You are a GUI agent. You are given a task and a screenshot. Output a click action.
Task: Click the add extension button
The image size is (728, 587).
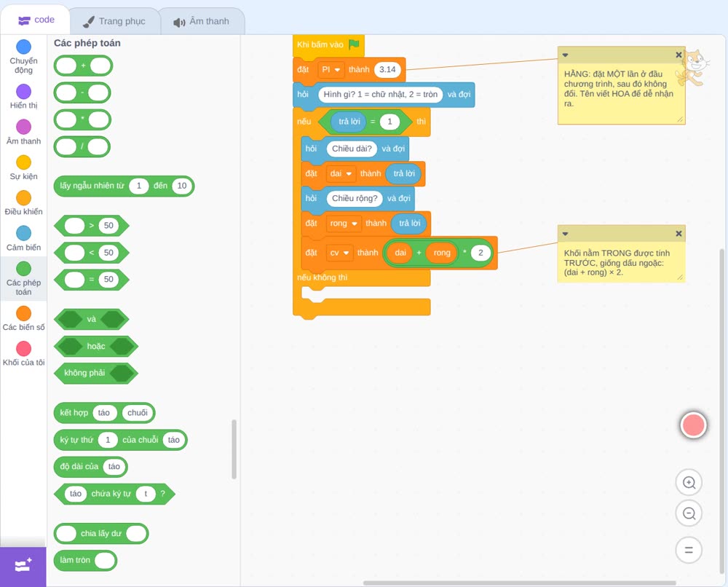tap(23, 567)
